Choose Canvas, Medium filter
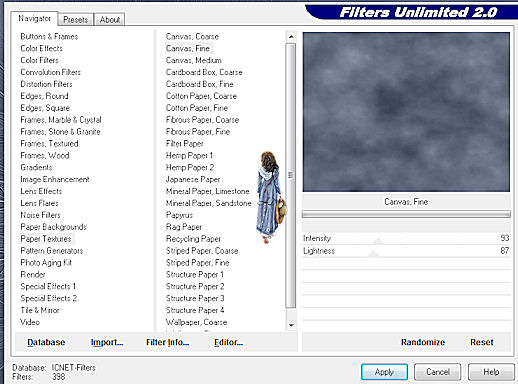The image size is (518, 384). [194, 60]
